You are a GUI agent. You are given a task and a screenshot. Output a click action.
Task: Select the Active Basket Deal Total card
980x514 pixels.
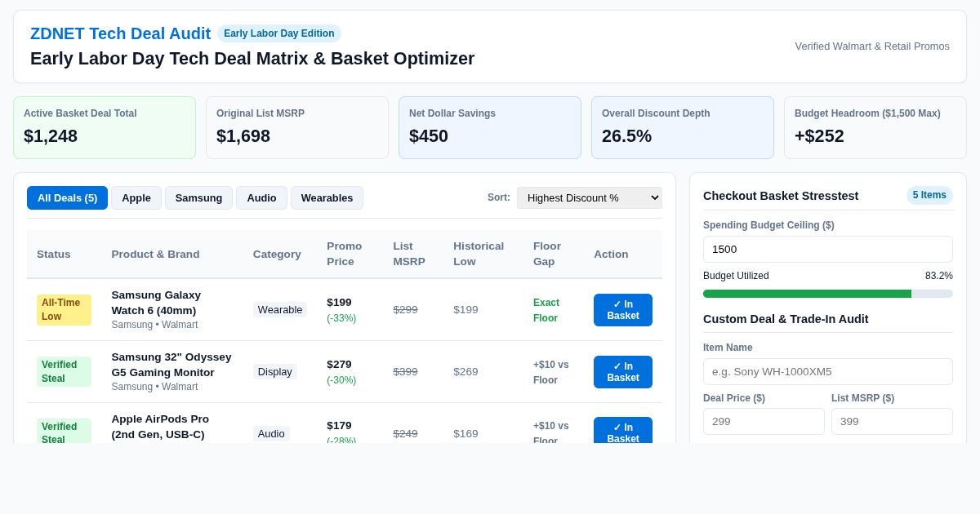105,127
